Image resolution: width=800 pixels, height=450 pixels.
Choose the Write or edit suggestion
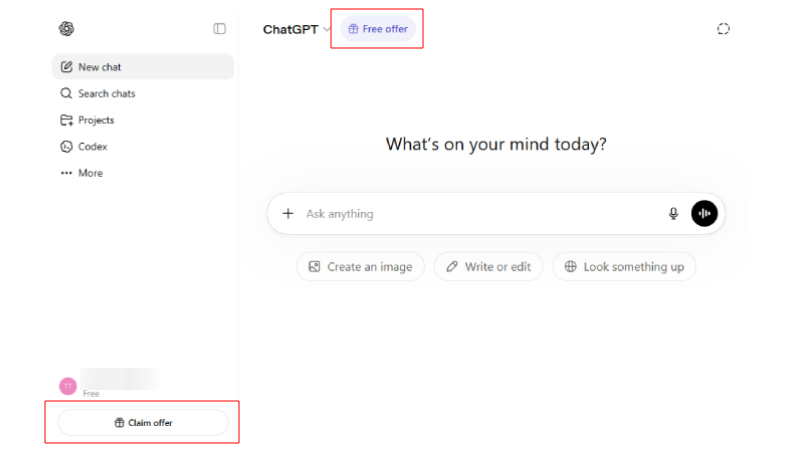pos(488,266)
